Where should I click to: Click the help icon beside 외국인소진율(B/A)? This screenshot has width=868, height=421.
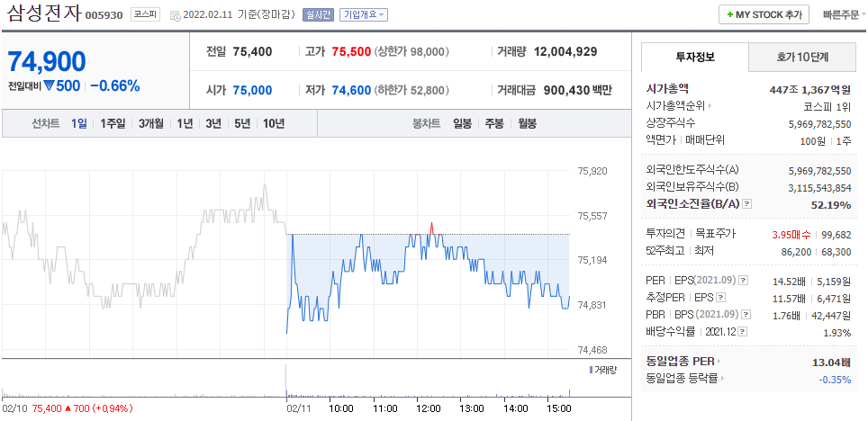[x=746, y=204]
